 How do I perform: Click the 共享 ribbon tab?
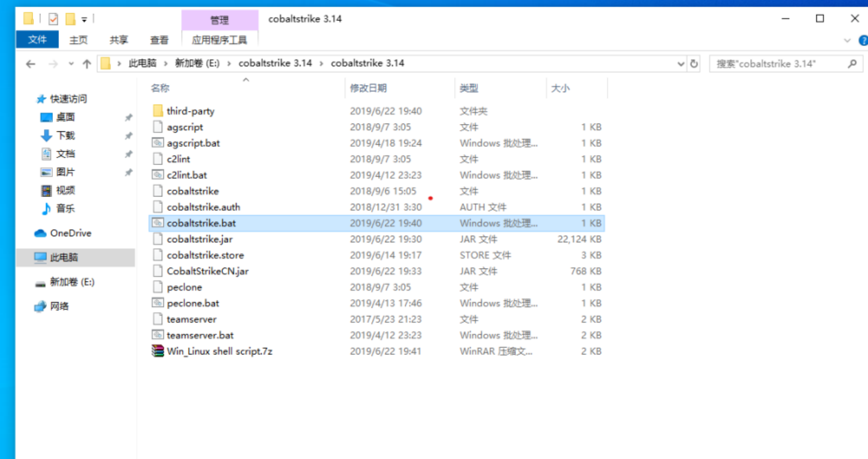tap(118, 40)
